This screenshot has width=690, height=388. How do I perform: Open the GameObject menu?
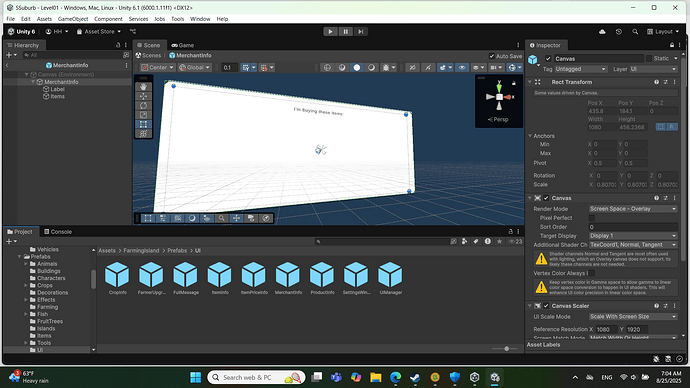pos(73,19)
